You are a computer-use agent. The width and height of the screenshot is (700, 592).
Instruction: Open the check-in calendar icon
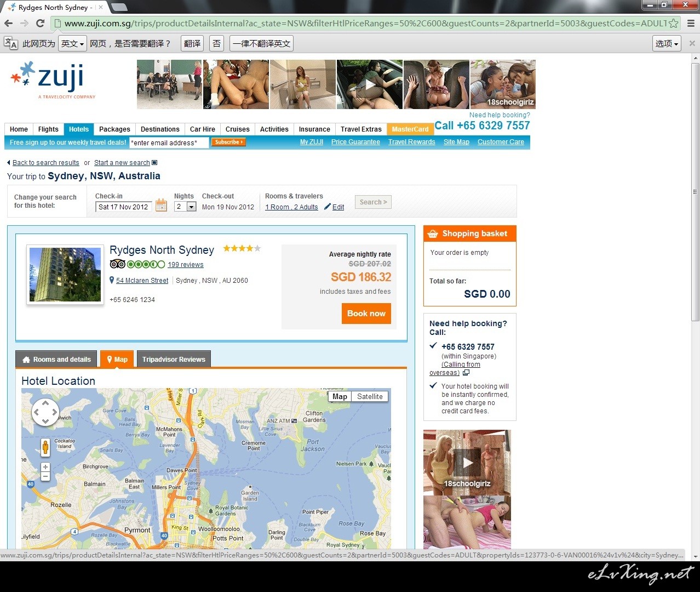[161, 205]
